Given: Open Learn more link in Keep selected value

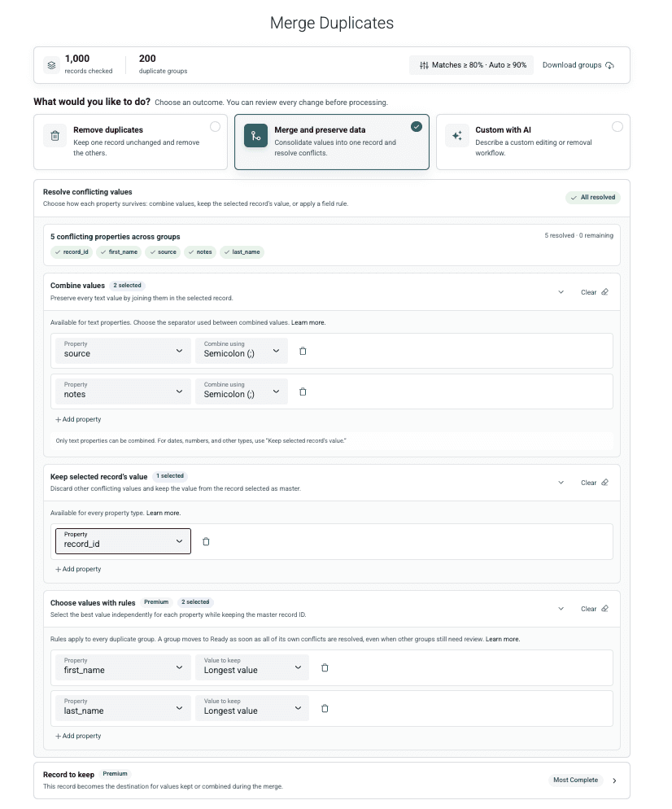Looking at the screenshot, I should [x=164, y=513].
